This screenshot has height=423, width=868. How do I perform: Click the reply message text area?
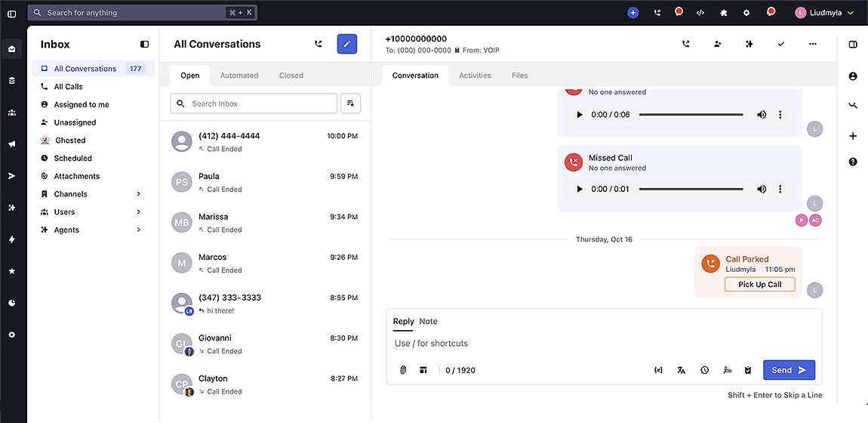[x=603, y=343]
